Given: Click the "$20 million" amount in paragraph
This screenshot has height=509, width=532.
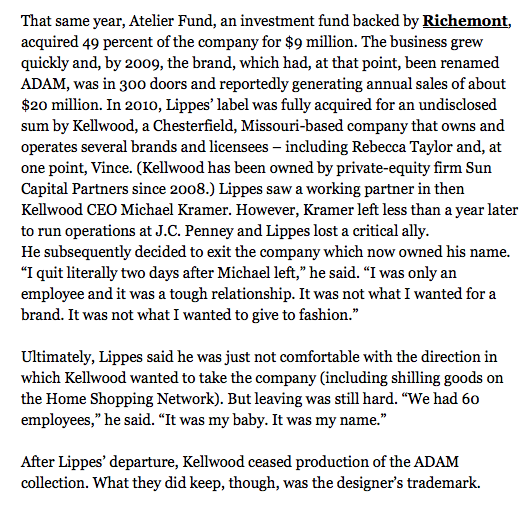Looking at the screenshot, I should coord(61,105).
